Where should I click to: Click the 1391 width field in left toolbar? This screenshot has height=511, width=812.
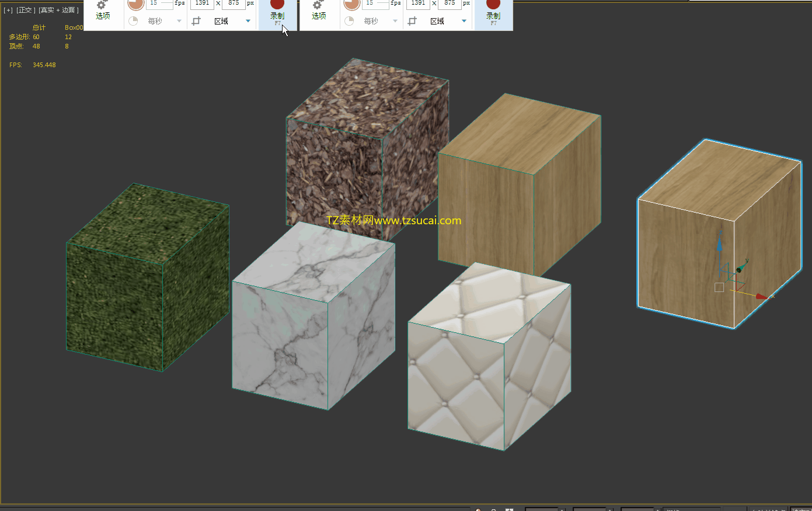(202, 4)
